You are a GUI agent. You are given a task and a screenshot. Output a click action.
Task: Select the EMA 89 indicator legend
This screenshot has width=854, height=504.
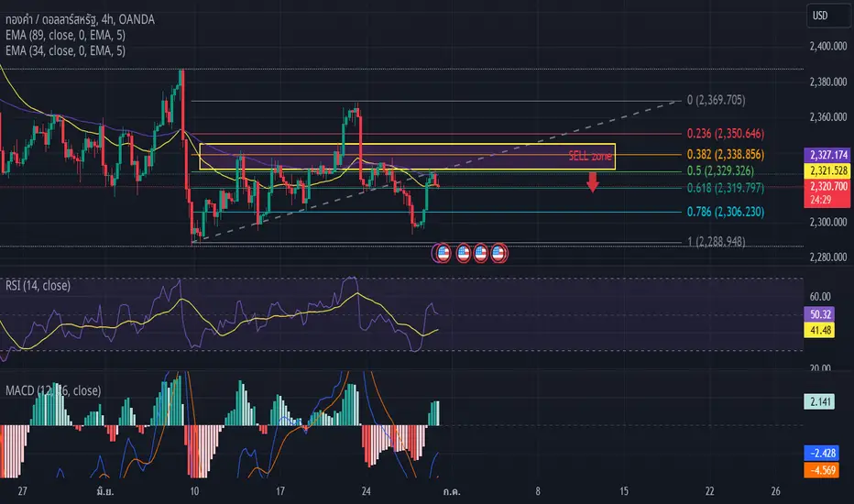click(65, 35)
